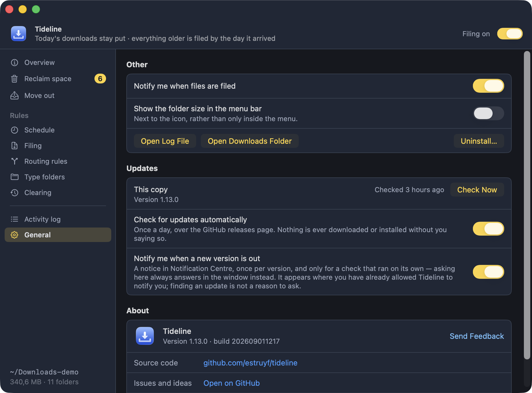
Task: Click the Overview info icon
Action: (14, 63)
